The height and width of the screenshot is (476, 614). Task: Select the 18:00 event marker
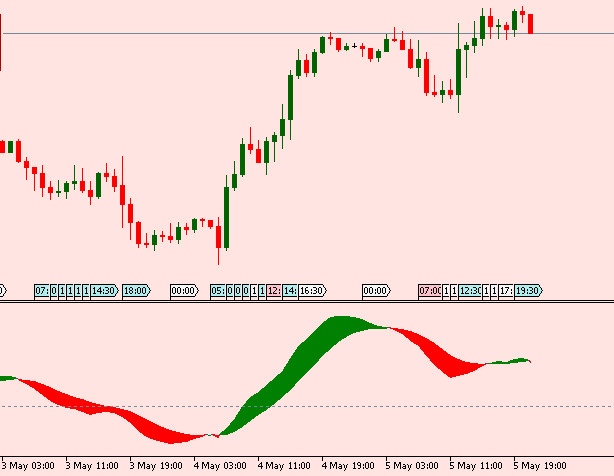(134, 290)
